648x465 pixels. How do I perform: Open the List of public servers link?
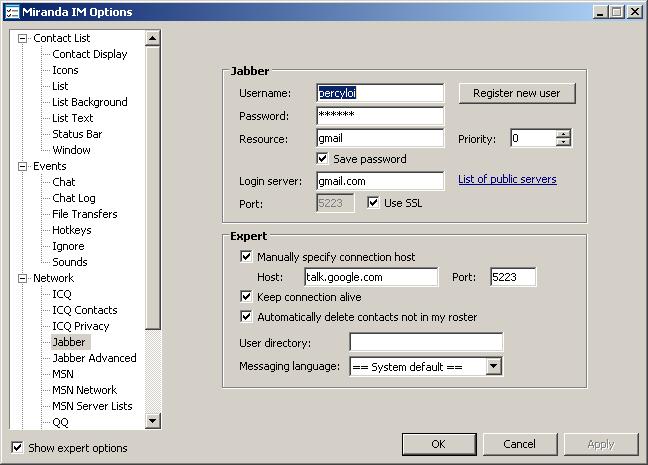(507, 179)
